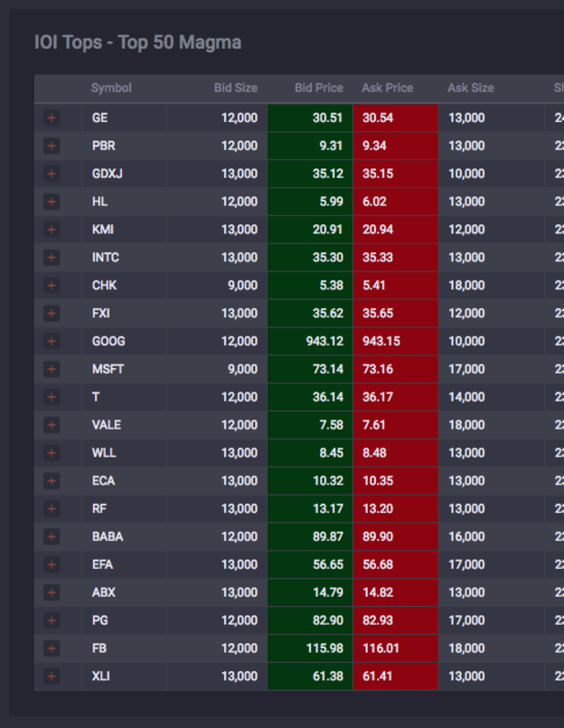Expand the PBR row plus icon
The image size is (564, 728).
[52, 146]
